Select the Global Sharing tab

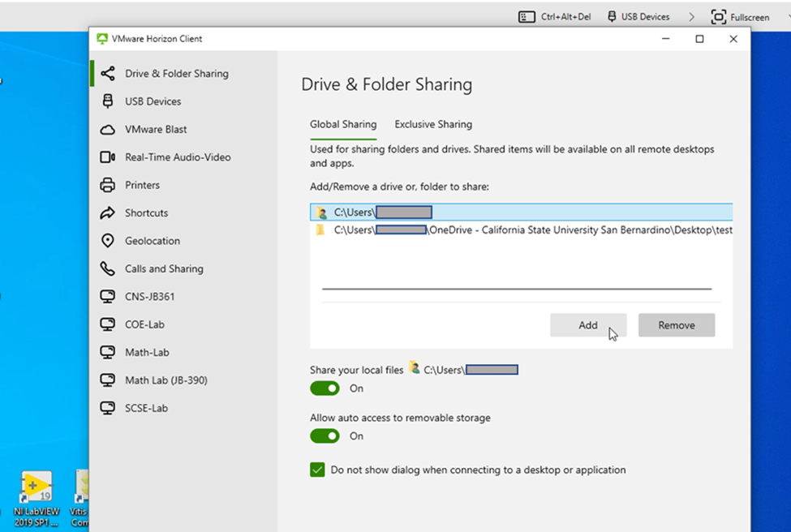pos(343,125)
